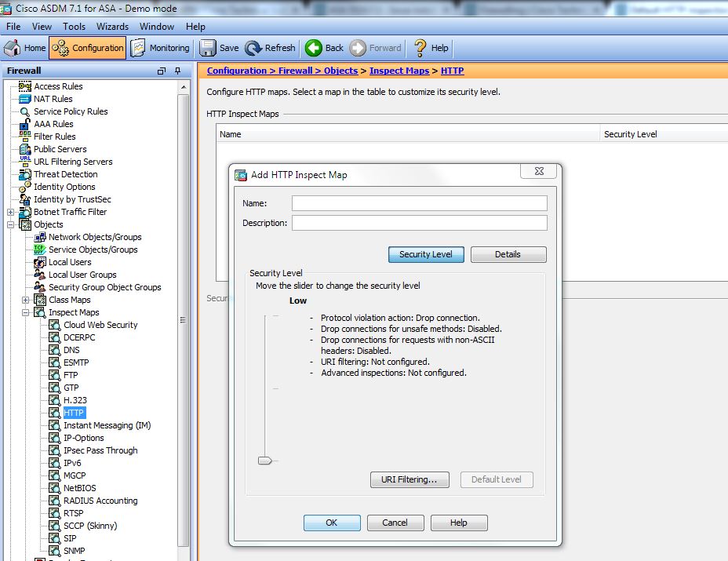Click the Security Level button
728x561 pixels.
(x=426, y=254)
